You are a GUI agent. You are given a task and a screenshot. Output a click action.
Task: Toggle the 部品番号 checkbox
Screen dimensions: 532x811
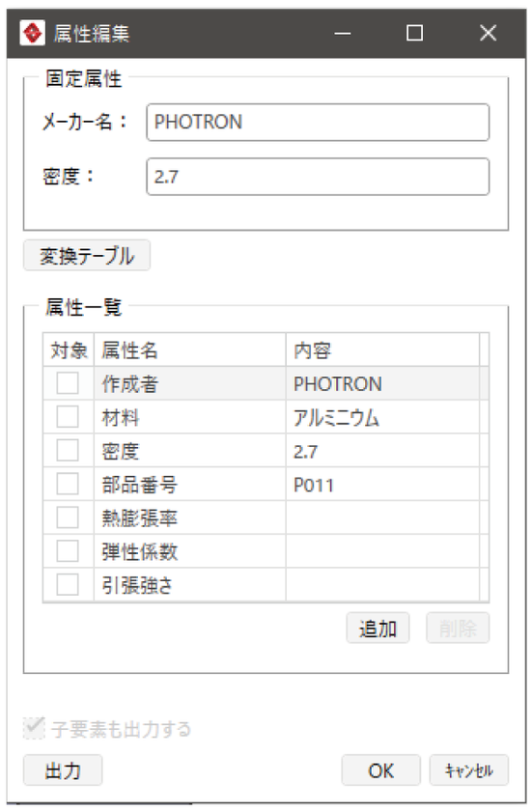coord(68,484)
